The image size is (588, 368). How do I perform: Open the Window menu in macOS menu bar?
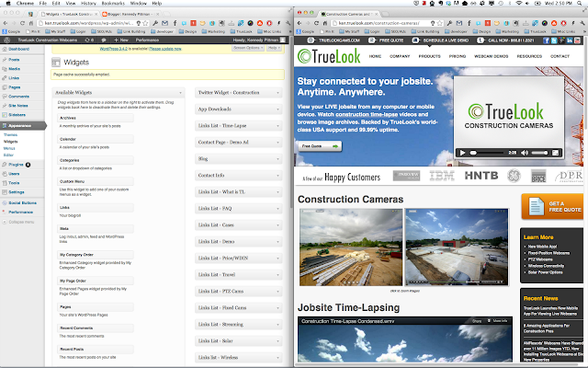pyautogui.click(x=139, y=4)
